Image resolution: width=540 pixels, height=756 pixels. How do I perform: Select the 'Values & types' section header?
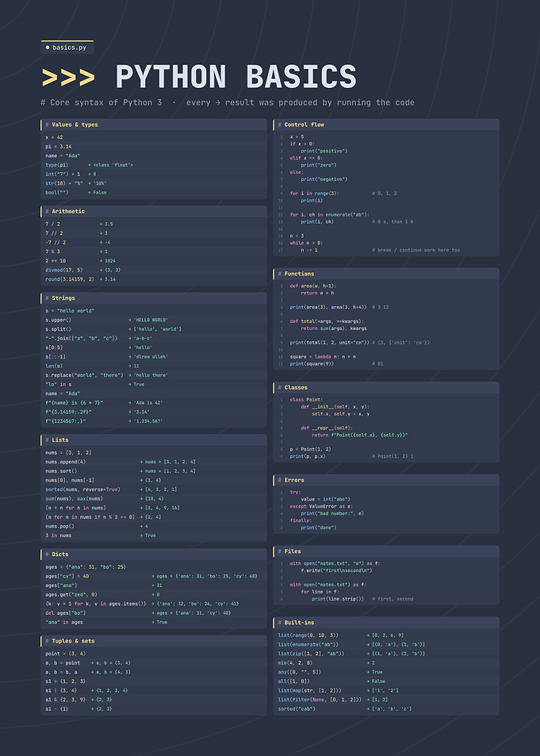(153, 125)
